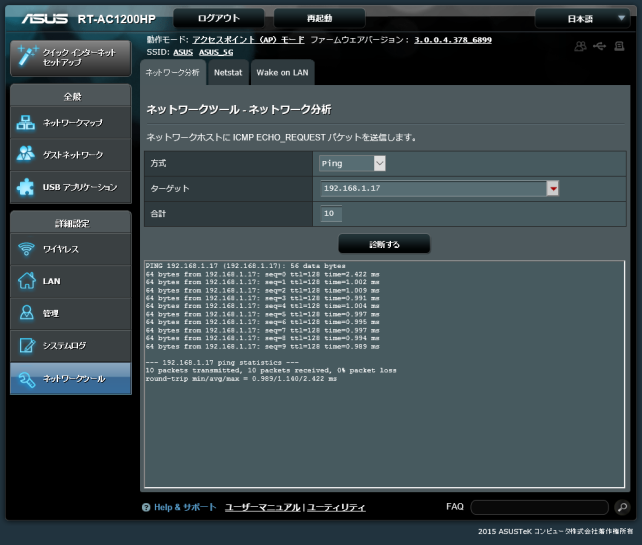This screenshot has width=642, height=545.
Task: Click the FAQ search magnifier icon
Action: pyautogui.click(x=622, y=507)
